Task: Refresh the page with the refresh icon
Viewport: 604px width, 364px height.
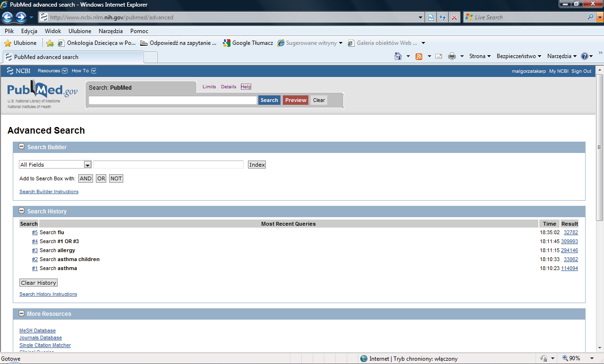Action: 442,17
